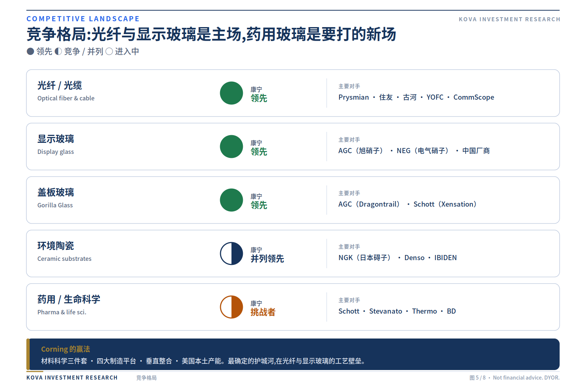This screenshot has height=392, width=586.
Task: Click the row title 环境陶瓷
Action: point(56,246)
